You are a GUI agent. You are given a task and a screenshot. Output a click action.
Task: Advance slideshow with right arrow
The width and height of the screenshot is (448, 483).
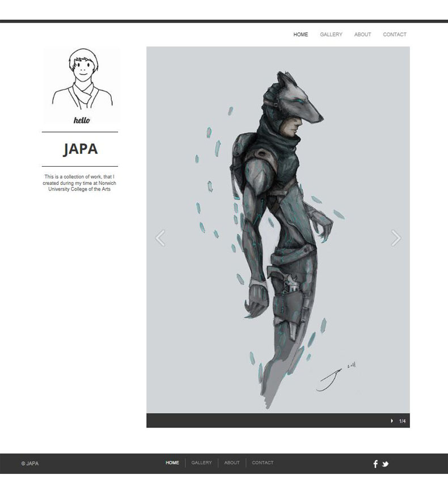[396, 238]
